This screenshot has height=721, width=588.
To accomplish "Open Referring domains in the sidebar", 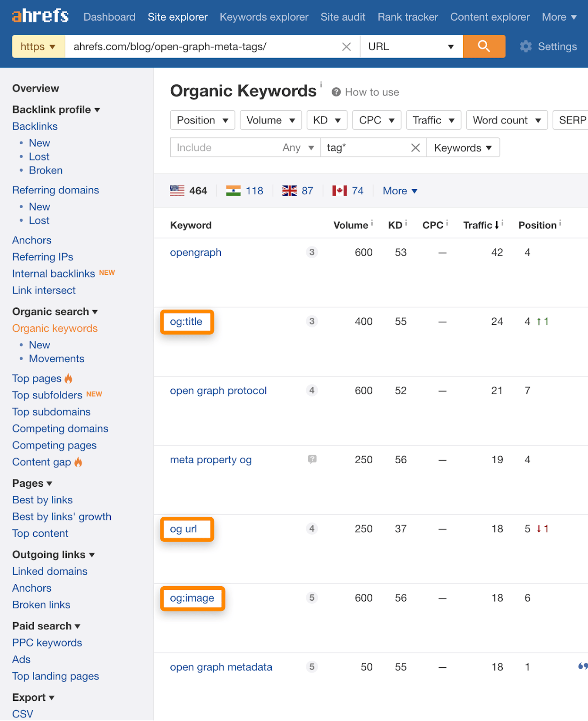I will pos(55,190).
